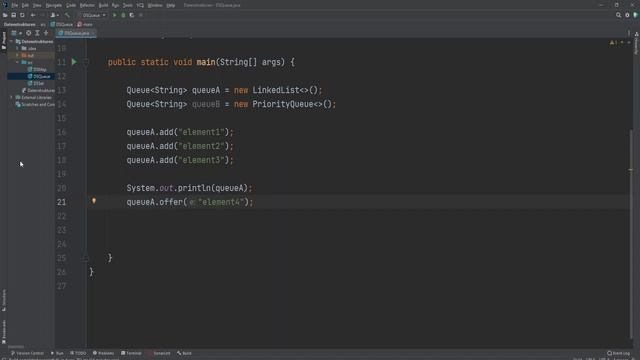Open the Build menu
640x360 pixels.
pos(104,5)
